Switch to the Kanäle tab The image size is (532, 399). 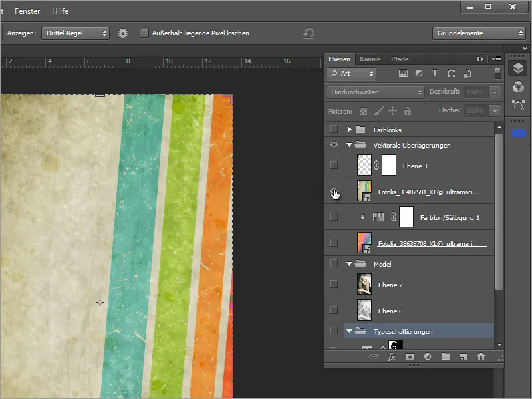pos(370,59)
